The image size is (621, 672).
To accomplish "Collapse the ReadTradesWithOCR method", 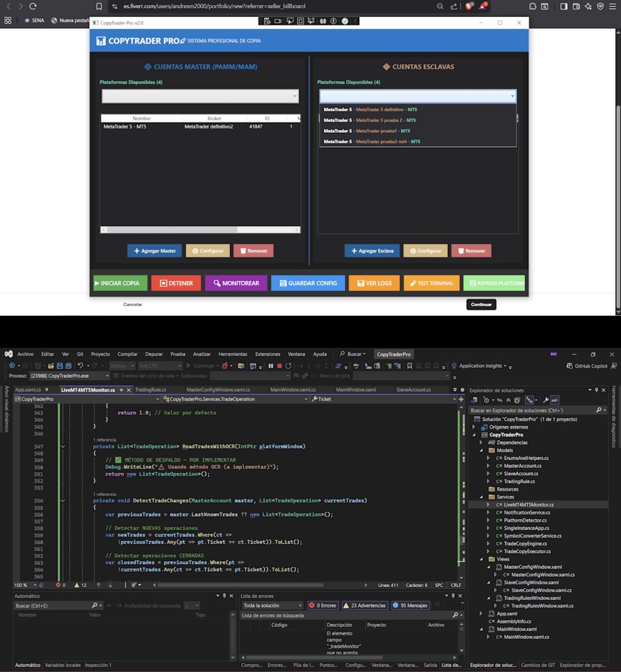I will (x=63, y=446).
